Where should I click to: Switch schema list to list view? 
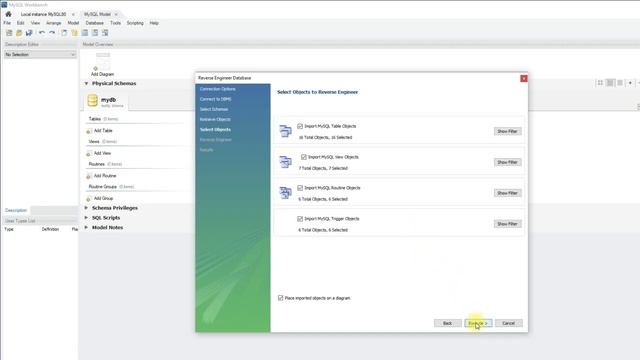tap(620, 83)
